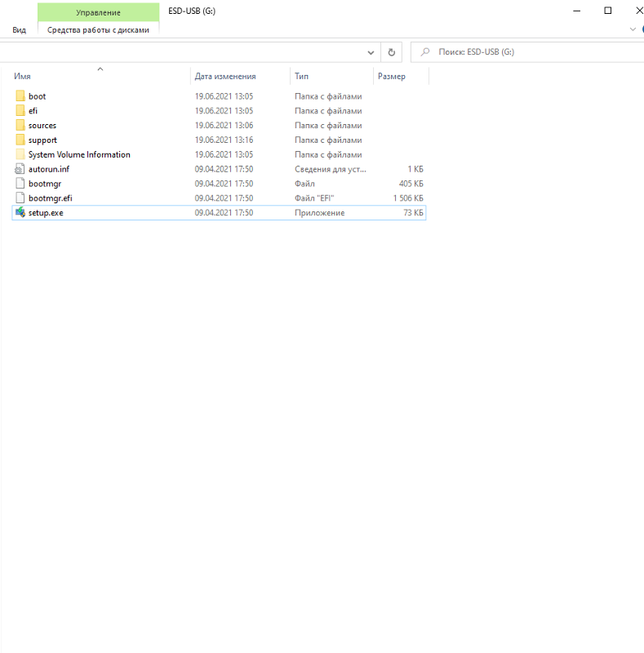Select the efi folder icon
The height and width of the screenshot is (653, 644).
[x=20, y=111]
